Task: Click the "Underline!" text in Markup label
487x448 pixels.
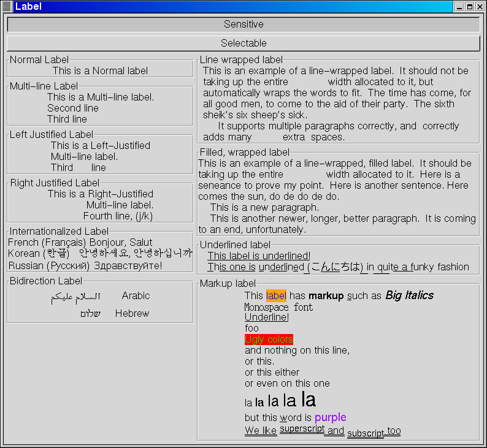Action: click(x=266, y=317)
